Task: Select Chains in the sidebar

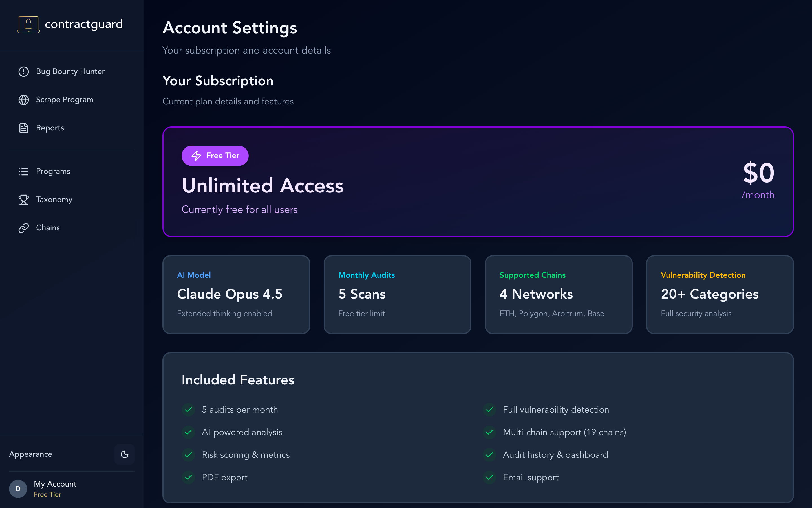Action: [72, 228]
